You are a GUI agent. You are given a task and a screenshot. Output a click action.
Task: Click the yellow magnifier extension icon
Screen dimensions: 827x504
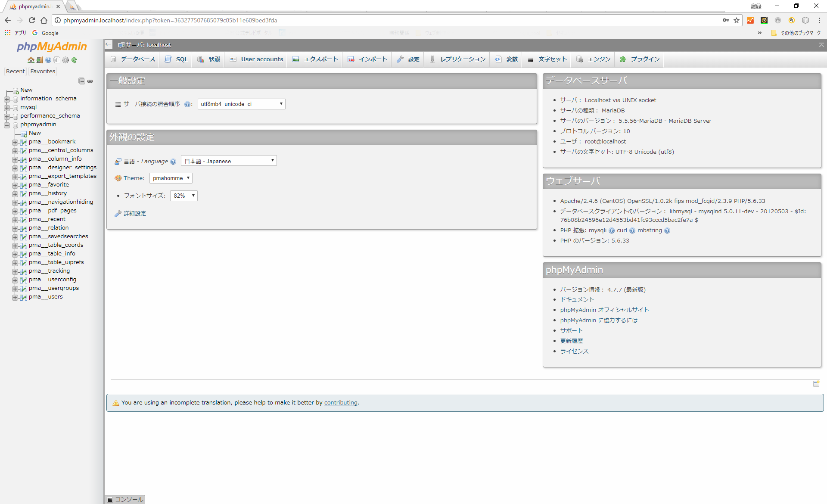[x=792, y=20]
